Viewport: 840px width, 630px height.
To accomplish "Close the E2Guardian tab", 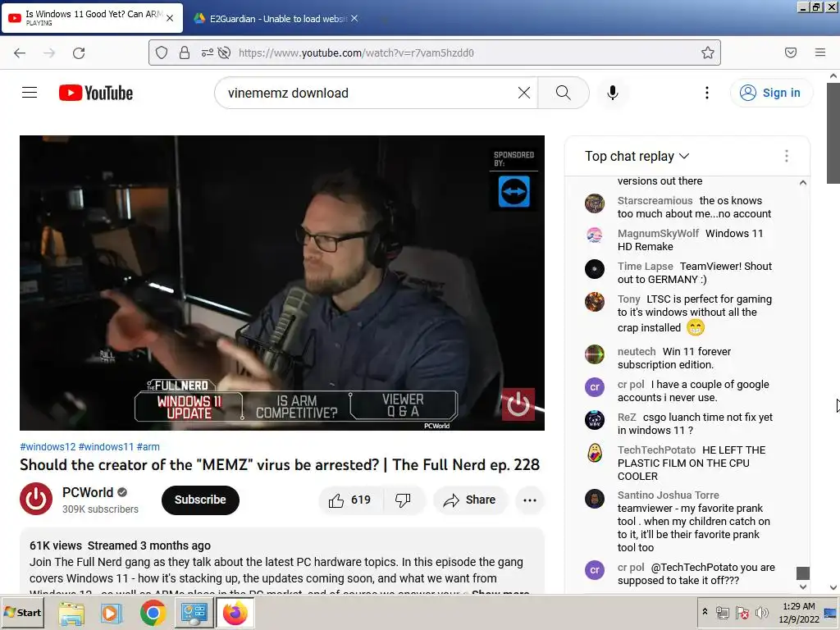I will (x=354, y=18).
